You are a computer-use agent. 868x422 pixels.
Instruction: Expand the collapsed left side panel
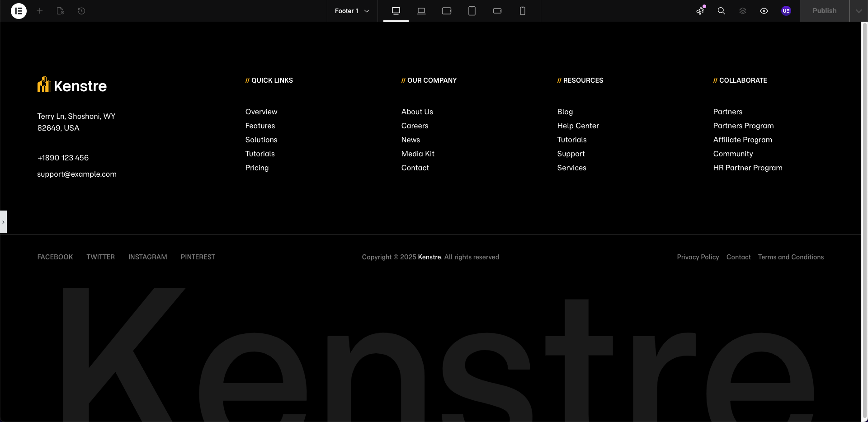pyautogui.click(x=3, y=222)
